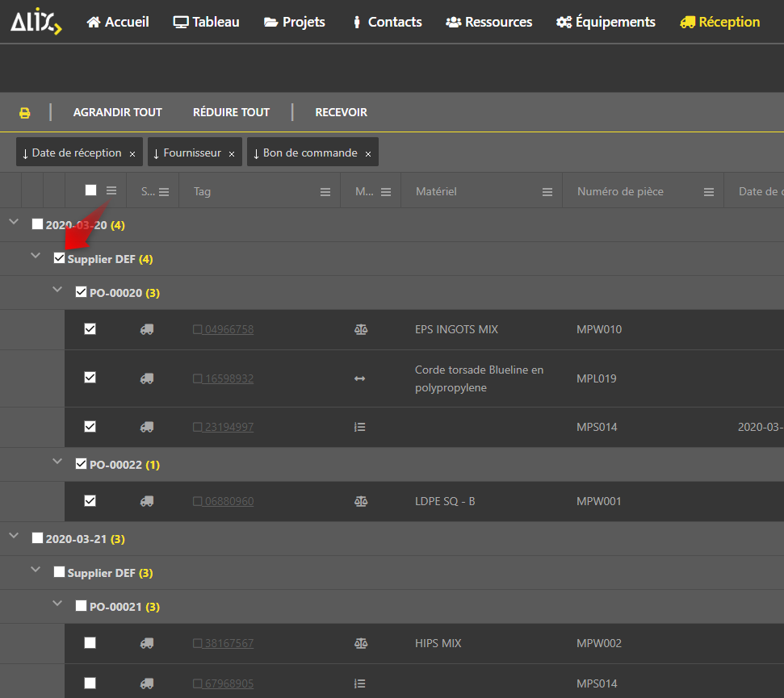Click scale icon for HIPS MIX
Image resolution: width=784 pixels, height=698 pixels.
[361, 644]
